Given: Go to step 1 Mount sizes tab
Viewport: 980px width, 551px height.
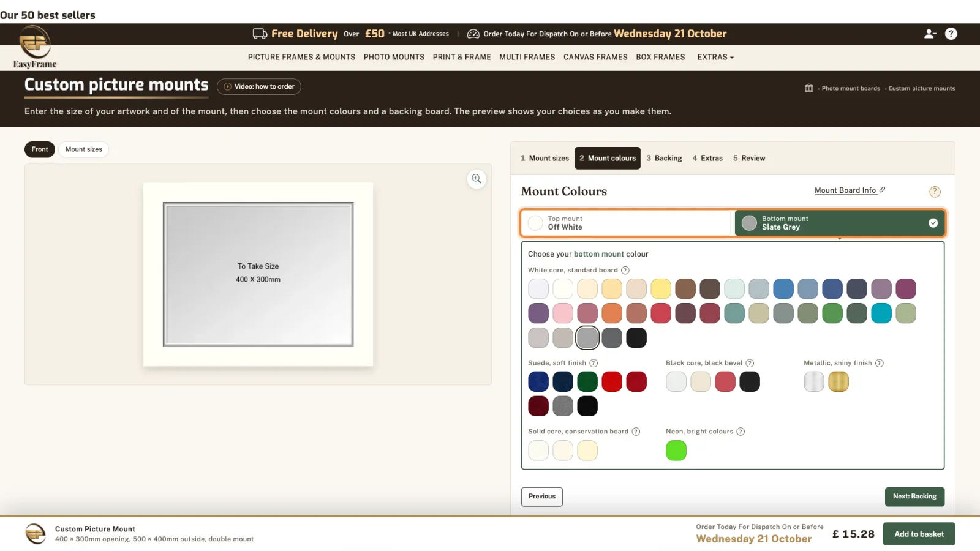Looking at the screenshot, I should [545, 158].
